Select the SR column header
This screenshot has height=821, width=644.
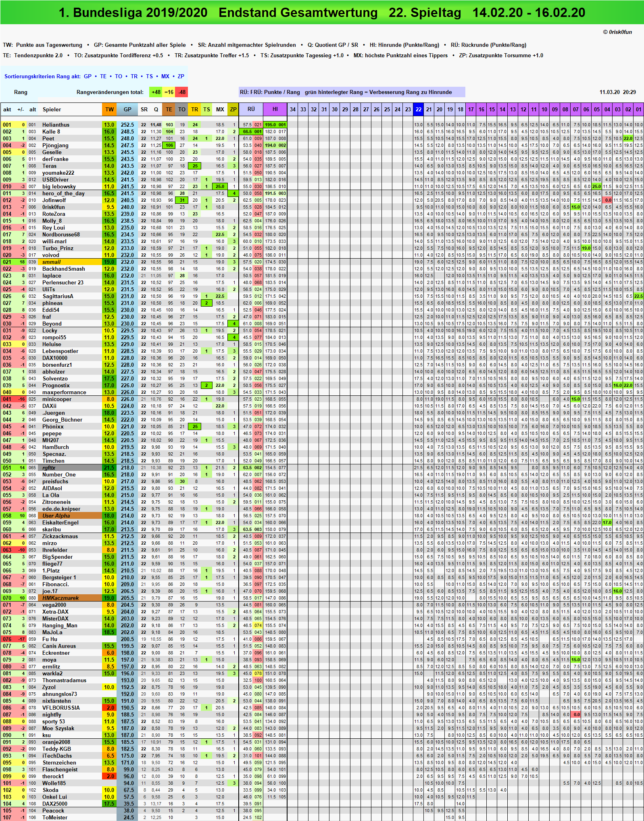pos(144,109)
